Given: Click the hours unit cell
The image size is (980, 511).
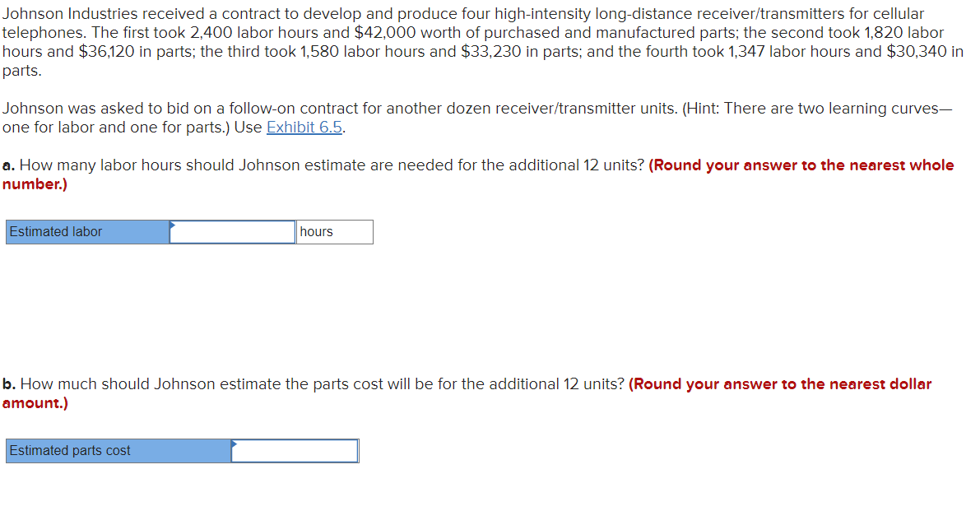Looking at the screenshot, I should coord(333,231).
